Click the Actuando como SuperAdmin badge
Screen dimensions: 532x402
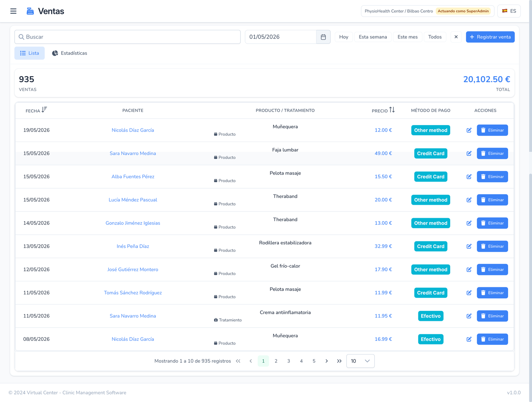click(x=463, y=11)
